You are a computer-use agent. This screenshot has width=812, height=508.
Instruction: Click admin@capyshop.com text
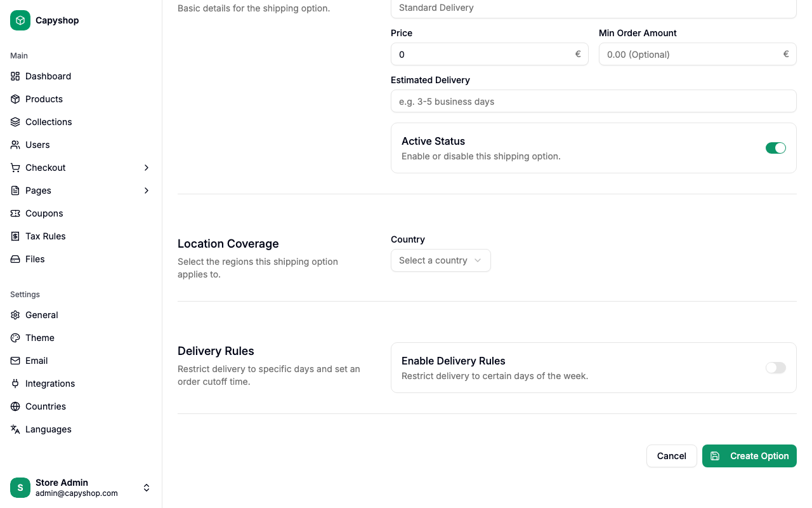[x=77, y=493]
